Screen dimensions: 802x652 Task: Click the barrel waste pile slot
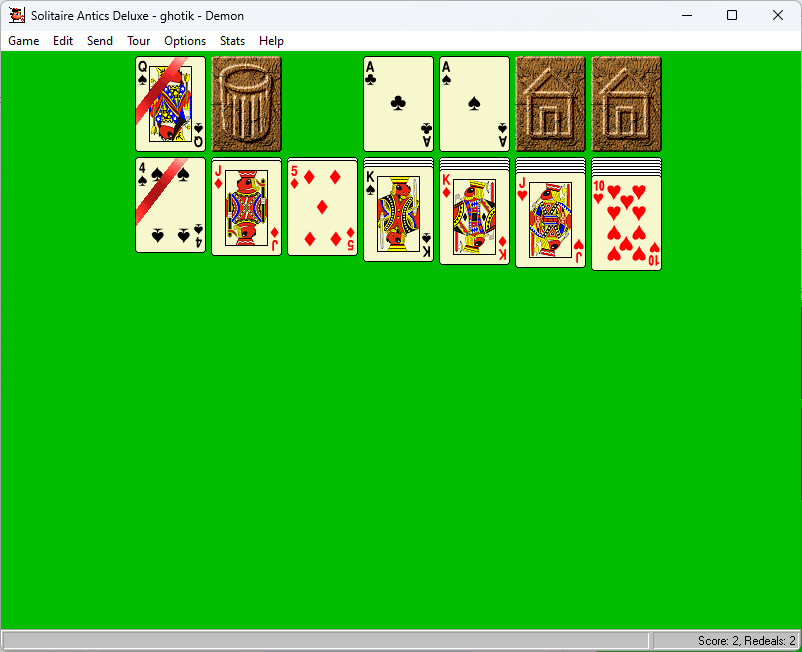[x=247, y=104]
